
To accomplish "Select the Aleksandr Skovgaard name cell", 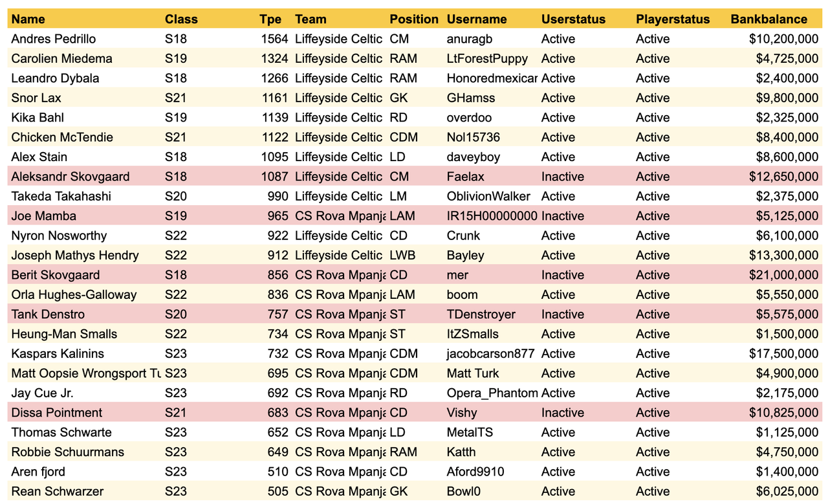I will point(71,177).
